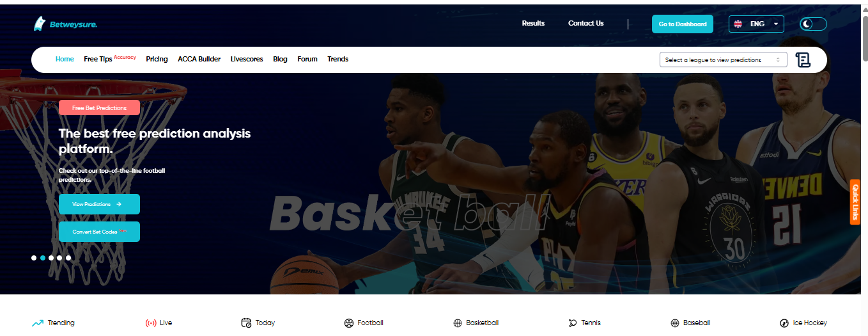
Task: Click the Tennis racket icon
Action: (573, 323)
